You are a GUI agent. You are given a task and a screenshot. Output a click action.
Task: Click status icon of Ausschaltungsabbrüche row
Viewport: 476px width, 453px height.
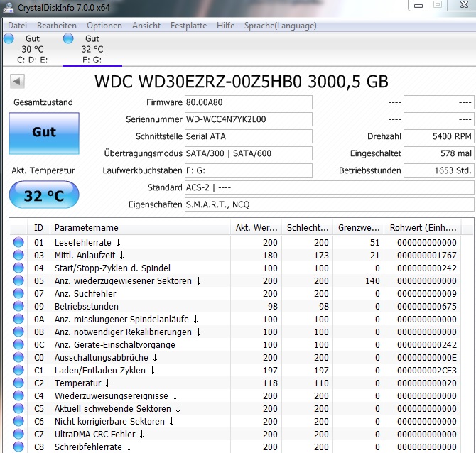18,357
